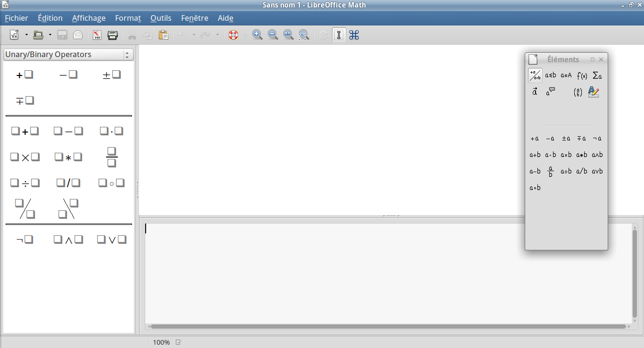644x348 pixels.
Task: Click the Open file folder icon
Action: [38, 35]
